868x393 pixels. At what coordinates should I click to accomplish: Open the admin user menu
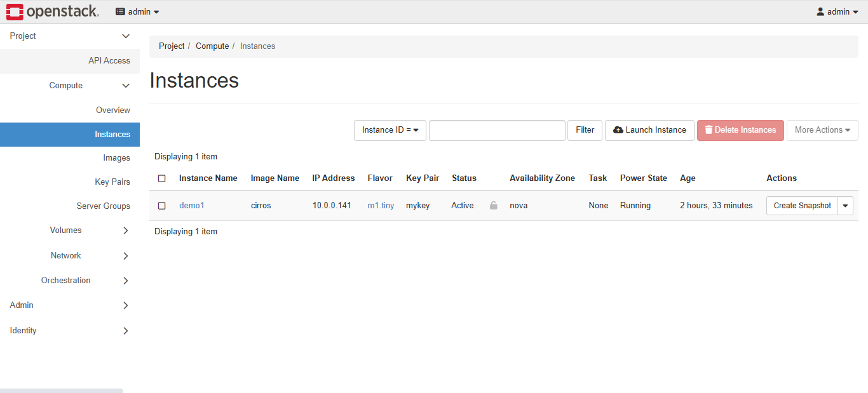pyautogui.click(x=837, y=11)
